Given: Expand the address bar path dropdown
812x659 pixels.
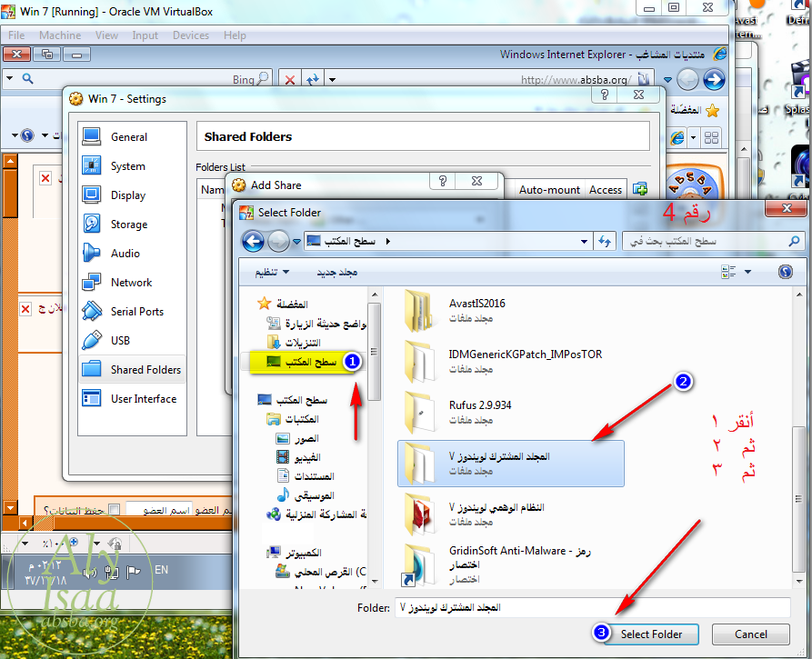Looking at the screenshot, I should tap(585, 242).
